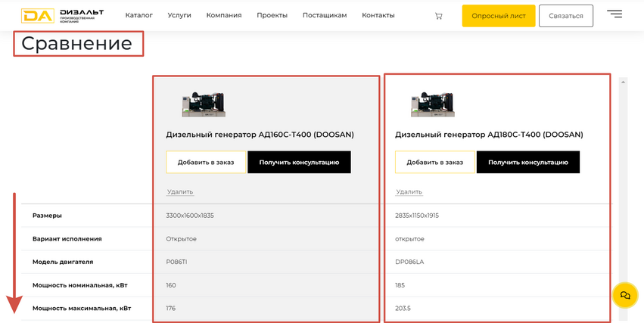Open the Компания menu item
This screenshot has height=323, width=644.
(x=224, y=15)
